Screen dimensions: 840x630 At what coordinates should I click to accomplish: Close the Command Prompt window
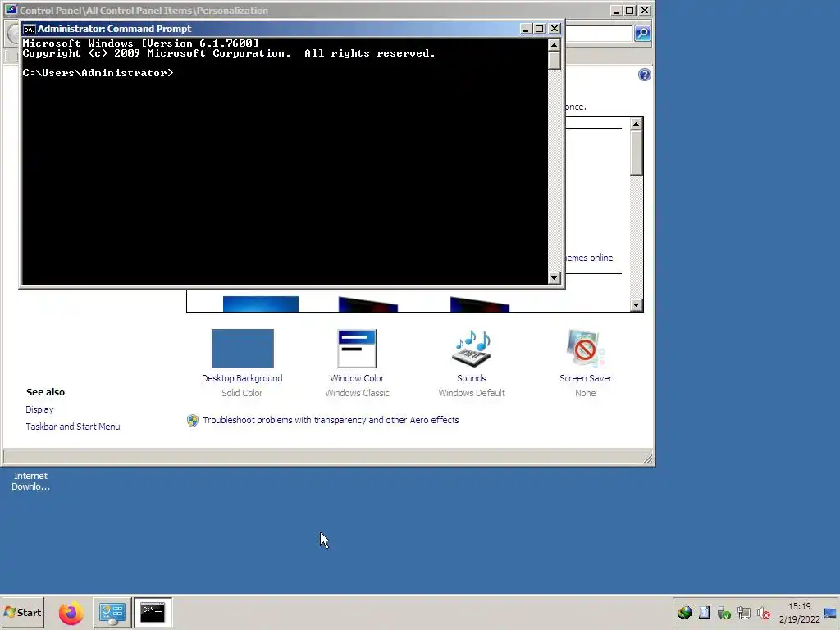pos(555,29)
